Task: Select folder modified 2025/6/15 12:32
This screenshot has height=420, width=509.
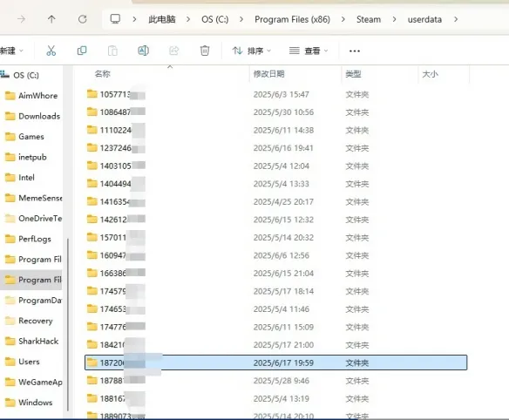Action: pos(276,220)
